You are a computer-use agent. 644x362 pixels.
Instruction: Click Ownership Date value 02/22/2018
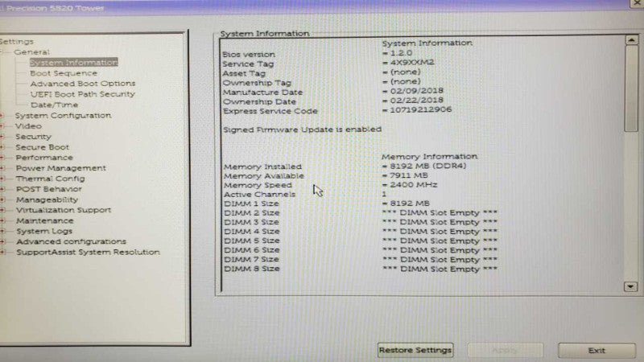click(x=416, y=100)
